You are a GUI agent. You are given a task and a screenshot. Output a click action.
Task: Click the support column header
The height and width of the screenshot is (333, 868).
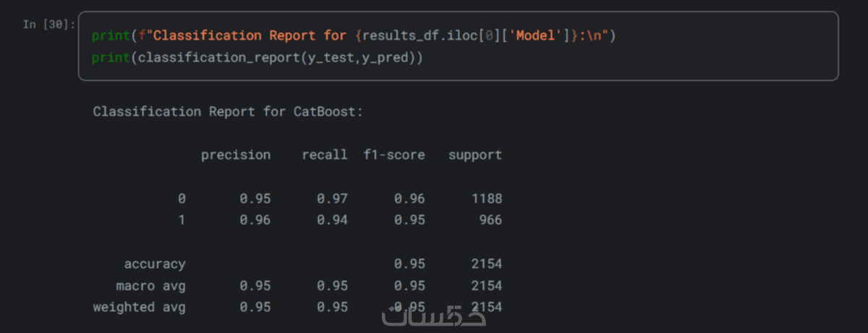[475, 155]
